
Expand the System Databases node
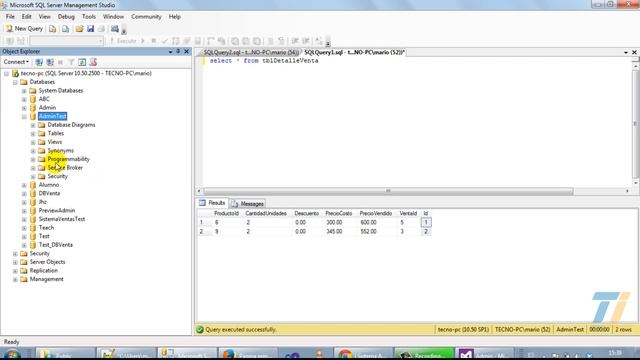24,91
